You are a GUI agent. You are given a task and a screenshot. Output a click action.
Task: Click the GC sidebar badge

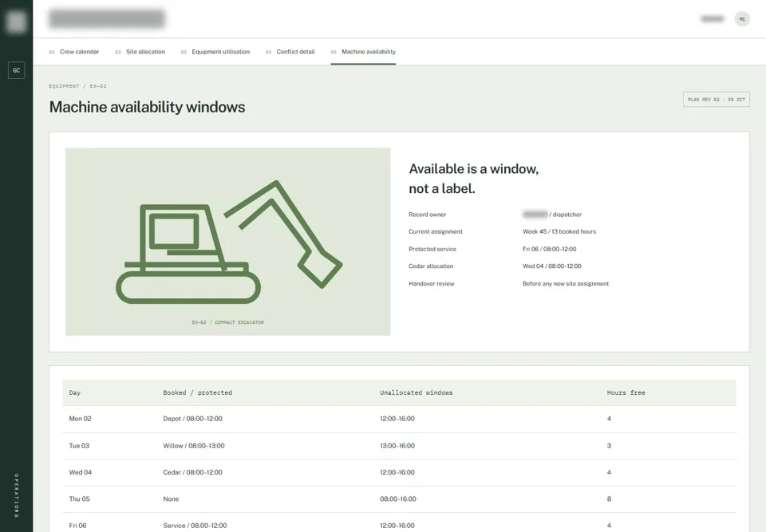(17, 70)
